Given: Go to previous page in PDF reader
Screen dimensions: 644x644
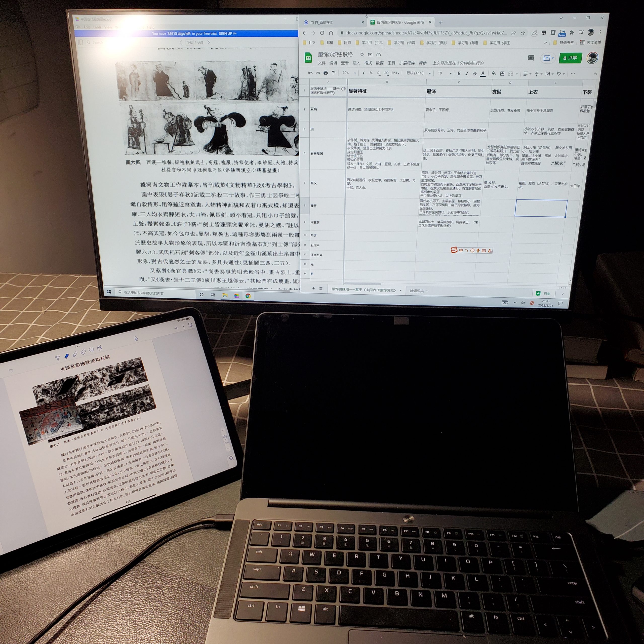Looking at the screenshot, I should click(181, 42).
